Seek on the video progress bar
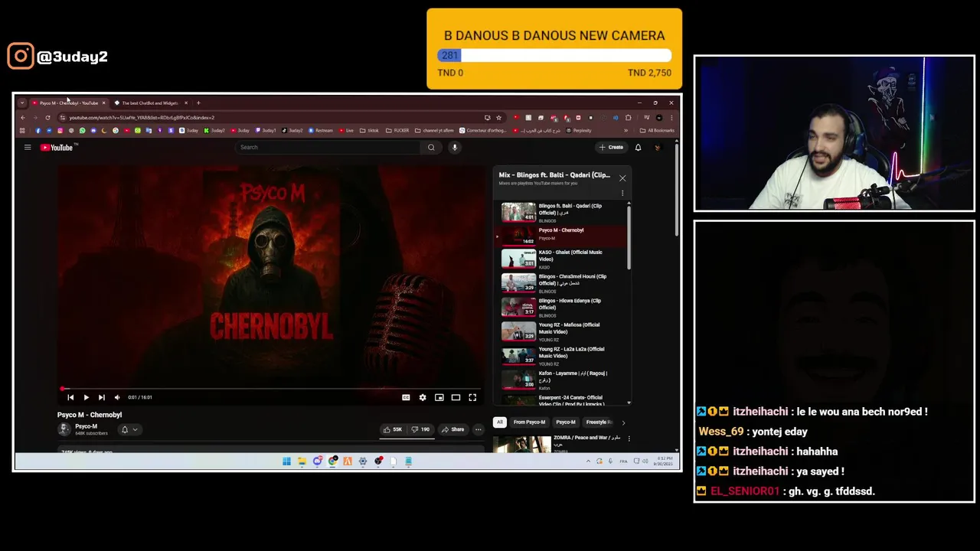This screenshot has height=551, width=980. (271, 389)
